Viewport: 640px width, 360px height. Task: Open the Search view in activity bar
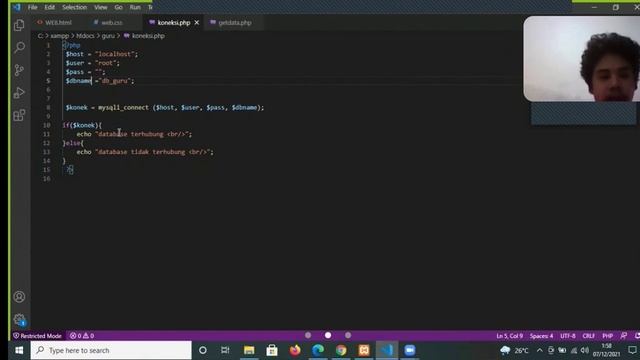19,48
